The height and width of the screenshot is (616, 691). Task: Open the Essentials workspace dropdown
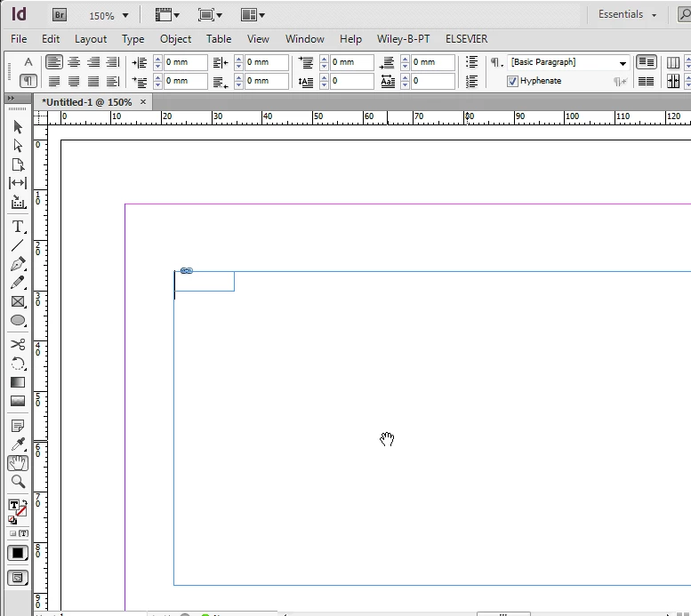click(x=627, y=14)
